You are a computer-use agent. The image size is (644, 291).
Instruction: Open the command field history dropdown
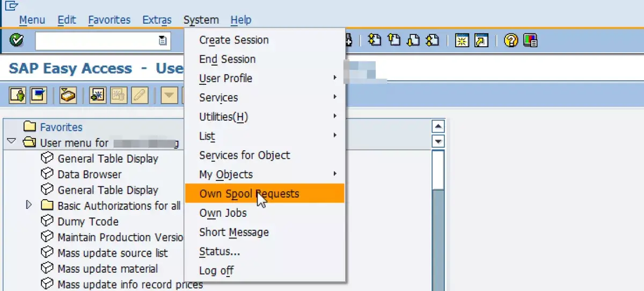coord(163,41)
